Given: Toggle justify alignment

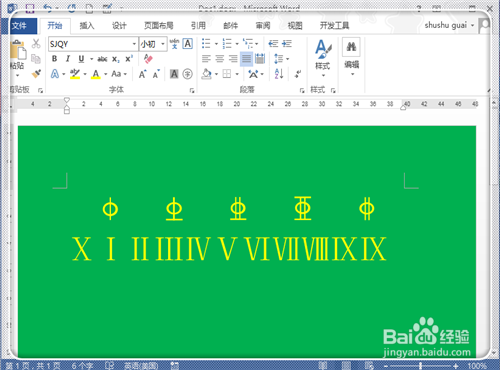Looking at the screenshot, I should pyautogui.click(x=246, y=59).
